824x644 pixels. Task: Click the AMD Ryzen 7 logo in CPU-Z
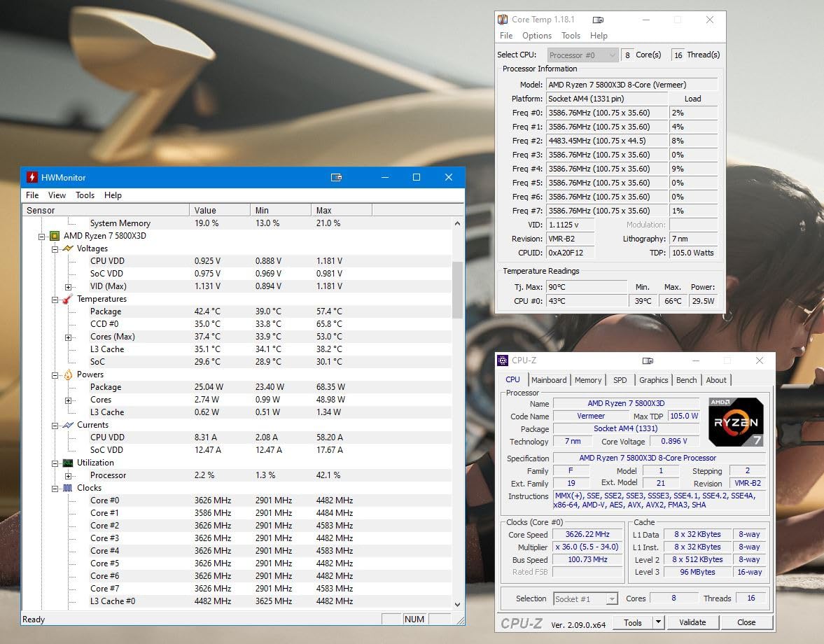[x=736, y=422]
